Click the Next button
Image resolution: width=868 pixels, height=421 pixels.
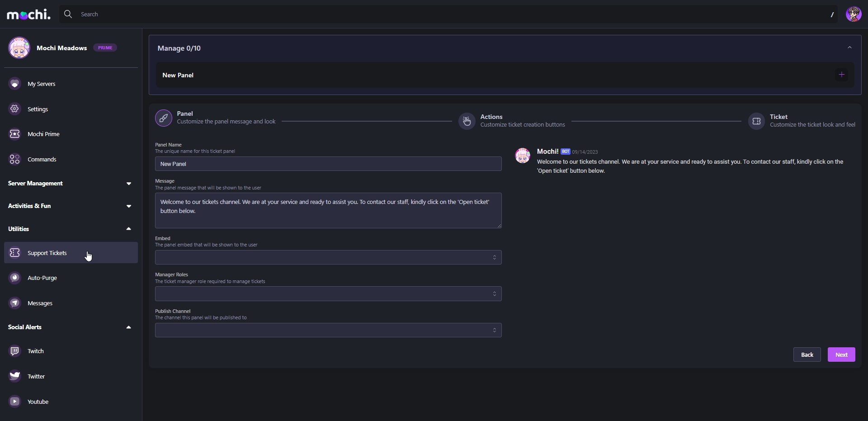pyautogui.click(x=841, y=355)
